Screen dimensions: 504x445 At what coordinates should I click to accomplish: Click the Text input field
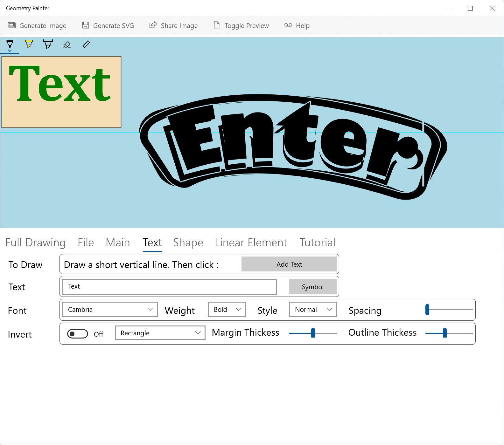point(170,287)
